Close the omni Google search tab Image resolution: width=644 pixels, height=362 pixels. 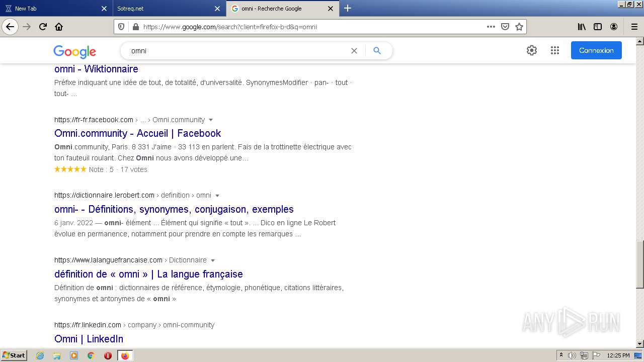click(331, 9)
